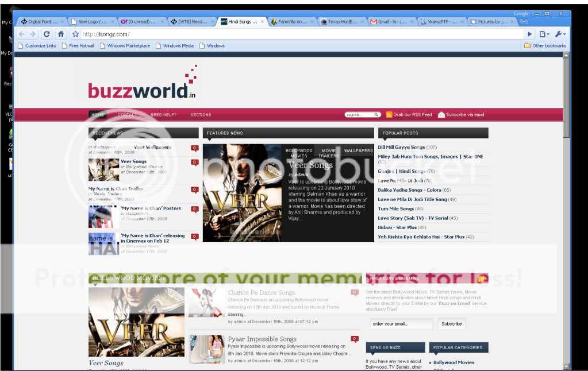Switch to the (0 unread) Yahoo tab
The width and height of the screenshot is (588, 371).
click(x=142, y=22)
